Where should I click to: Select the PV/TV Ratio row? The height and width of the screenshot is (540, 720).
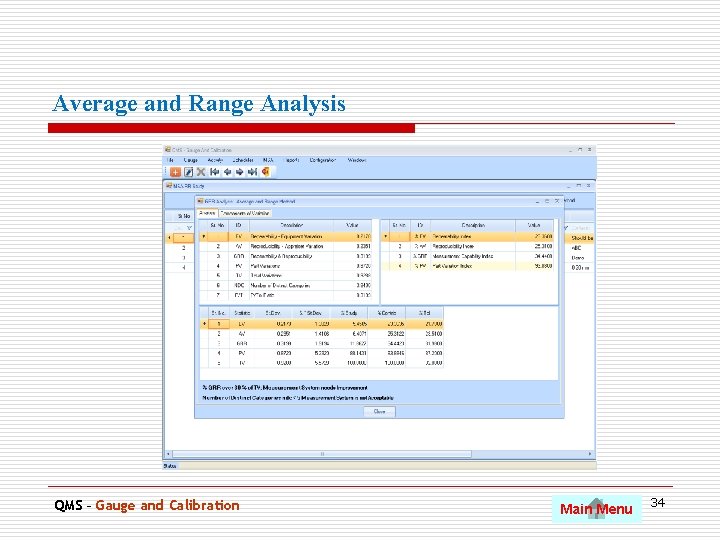click(285, 295)
